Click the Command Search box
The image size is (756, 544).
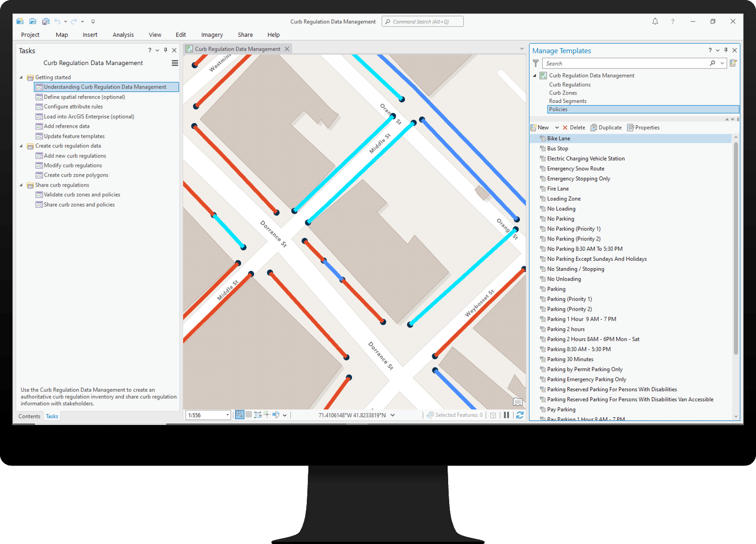(423, 21)
